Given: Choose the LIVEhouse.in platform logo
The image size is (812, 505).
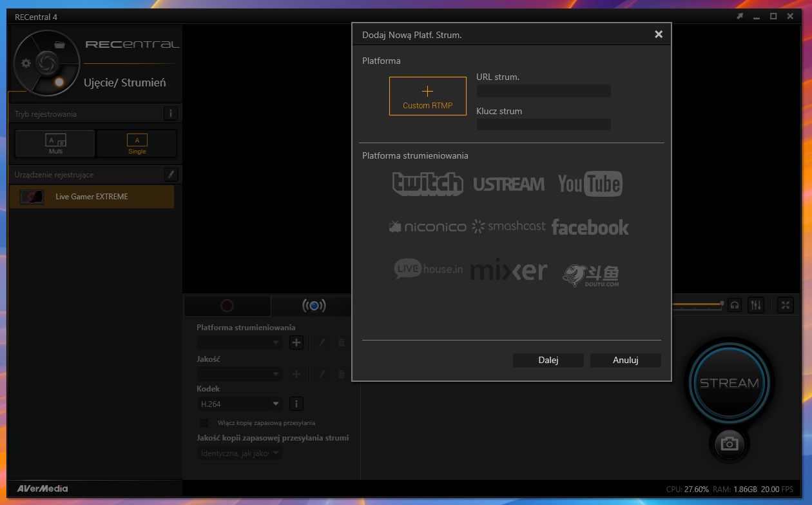Looking at the screenshot, I should pos(429,269).
